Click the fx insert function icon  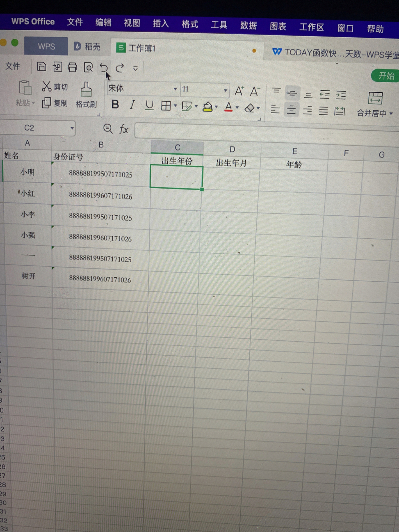click(x=124, y=129)
